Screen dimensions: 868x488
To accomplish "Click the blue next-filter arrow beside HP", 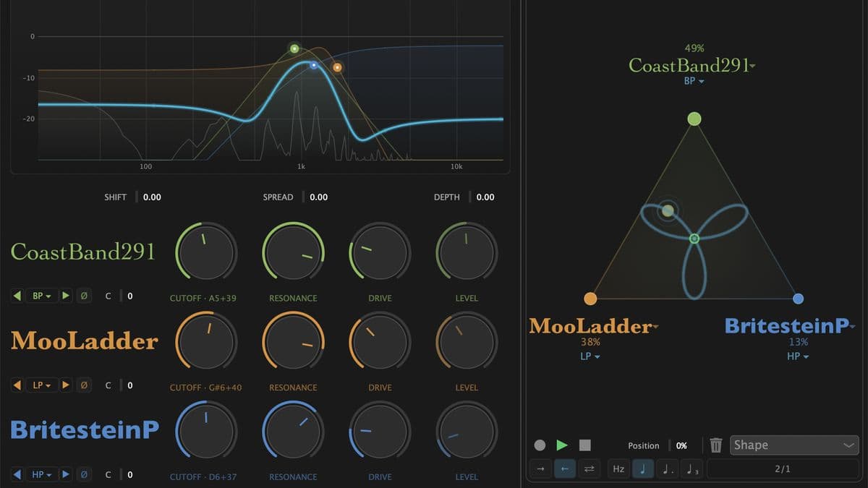I will [66, 475].
